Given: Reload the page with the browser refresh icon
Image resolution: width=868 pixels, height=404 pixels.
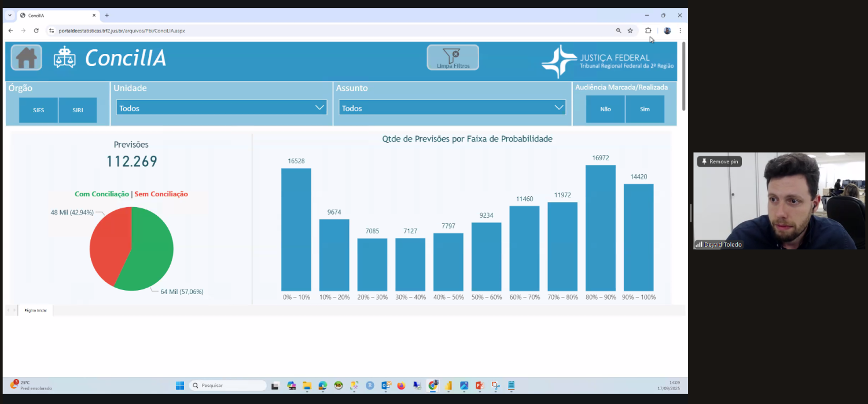Looking at the screenshot, I should (x=36, y=31).
